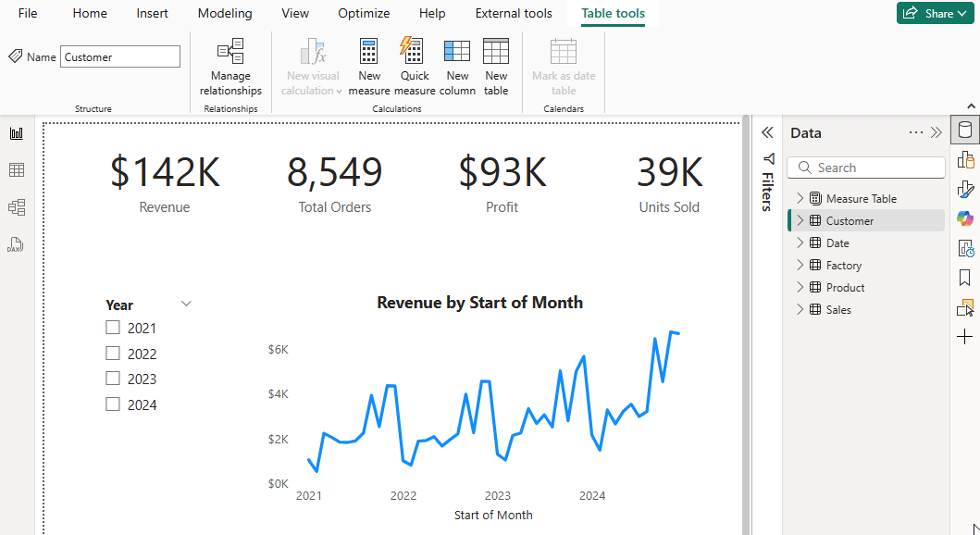Expand the Product table node
980x535 pixels.
click(x=800, y=287)
